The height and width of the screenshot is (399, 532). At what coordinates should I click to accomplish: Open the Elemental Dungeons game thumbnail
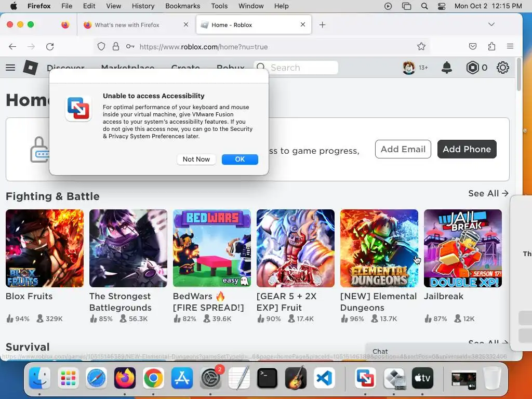[379, 248]
